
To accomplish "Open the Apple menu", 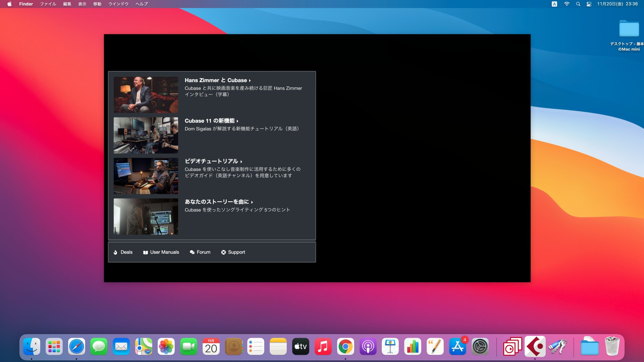I will 10,4.
